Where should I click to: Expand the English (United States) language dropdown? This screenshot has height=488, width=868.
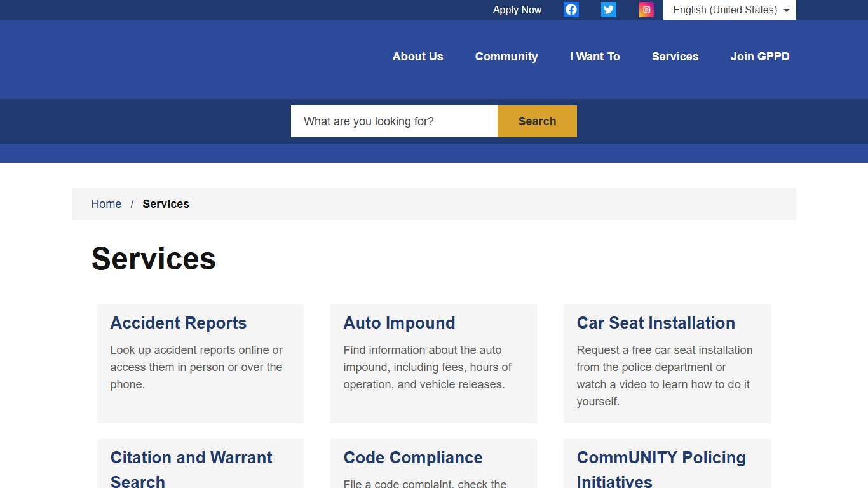click(729, 10)
